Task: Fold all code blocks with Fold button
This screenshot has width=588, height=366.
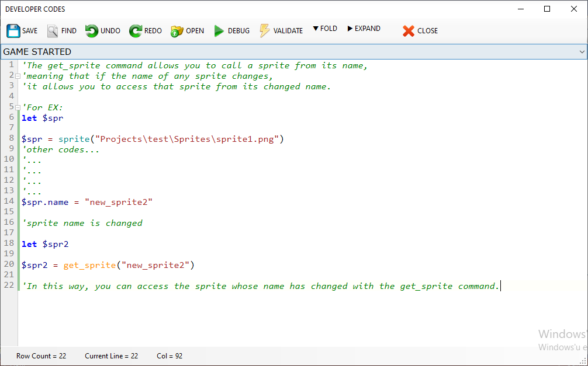Action: (325, 29)
